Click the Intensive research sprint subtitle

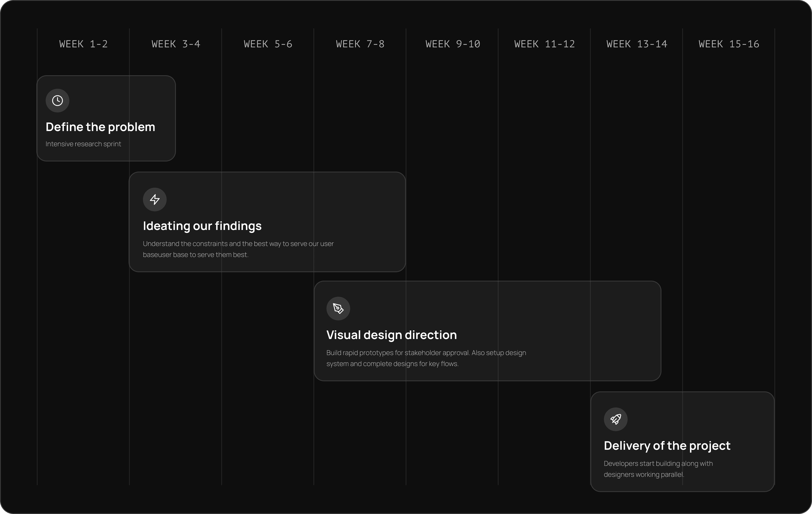(83, 144)
